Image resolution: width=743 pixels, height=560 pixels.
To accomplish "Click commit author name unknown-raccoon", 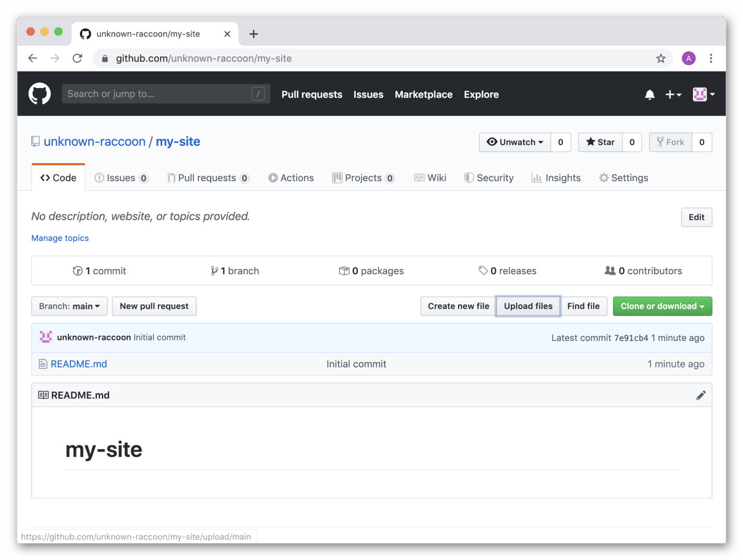I will (x=94, y=337).
